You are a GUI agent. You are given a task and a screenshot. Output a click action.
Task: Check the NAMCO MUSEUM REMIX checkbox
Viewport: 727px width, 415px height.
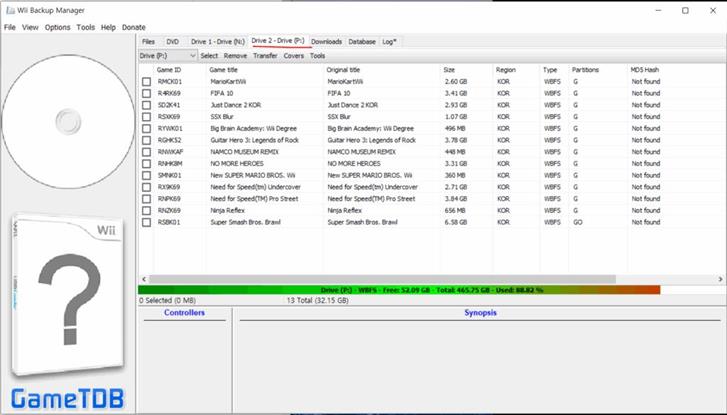[x=147, y=152]
